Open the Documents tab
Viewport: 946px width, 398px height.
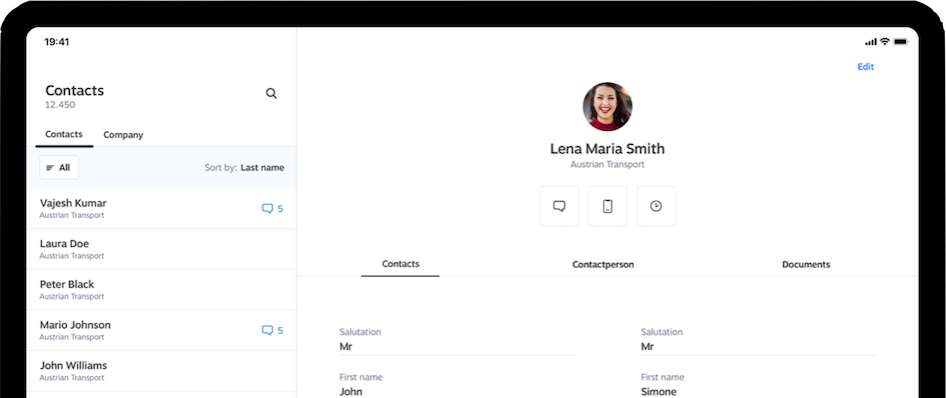[806, 265]
